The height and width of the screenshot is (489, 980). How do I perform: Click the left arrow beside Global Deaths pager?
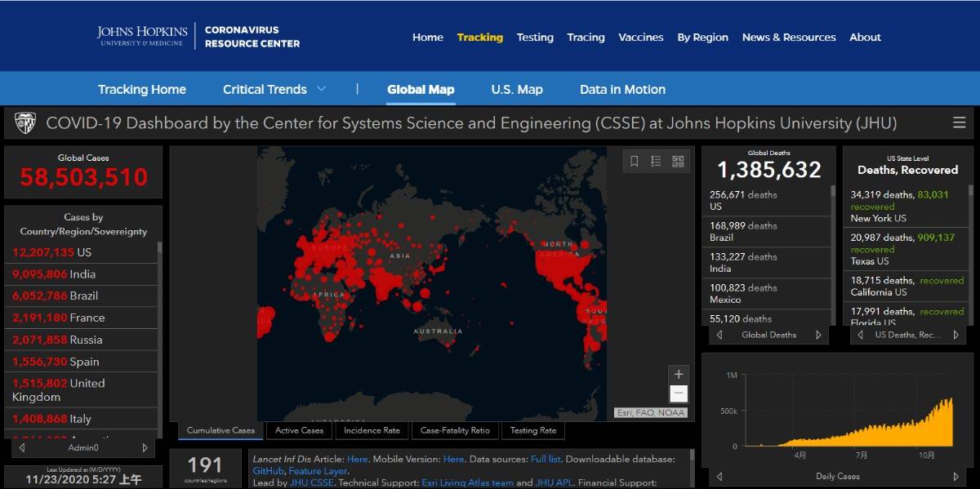click(719, 335)
